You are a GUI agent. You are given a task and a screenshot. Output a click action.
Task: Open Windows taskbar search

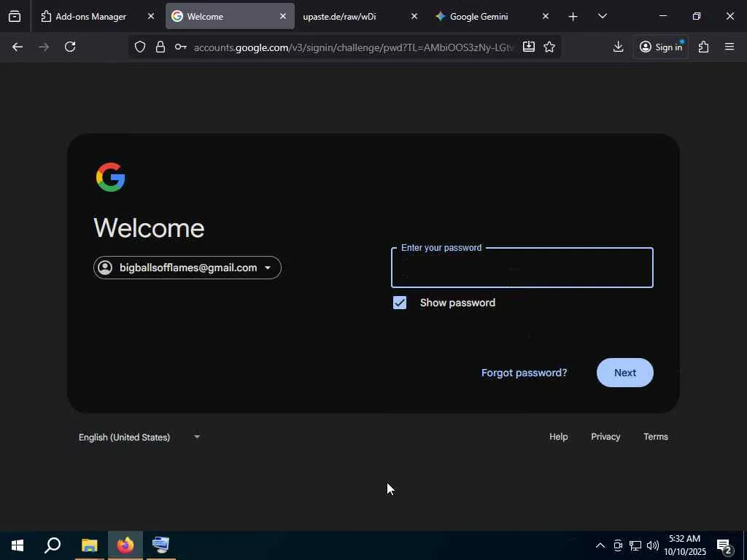tap(53, 545)
